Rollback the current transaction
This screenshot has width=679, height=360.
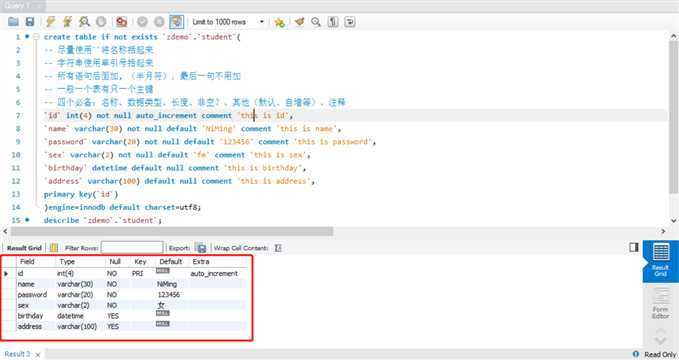coord(159,22)
